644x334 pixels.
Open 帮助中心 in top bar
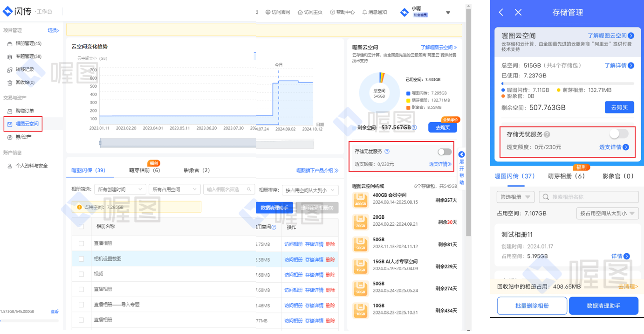(x=342, y=12)
